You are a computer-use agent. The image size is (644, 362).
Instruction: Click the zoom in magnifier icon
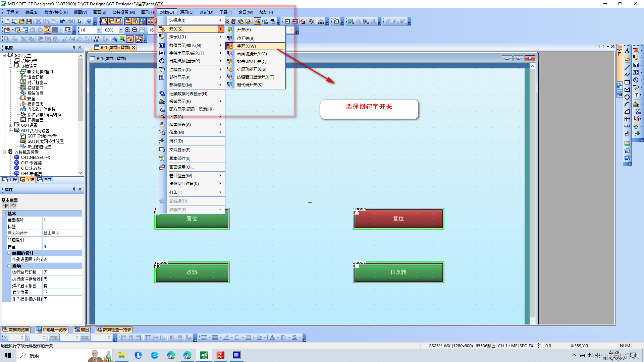tap(127, 30)
